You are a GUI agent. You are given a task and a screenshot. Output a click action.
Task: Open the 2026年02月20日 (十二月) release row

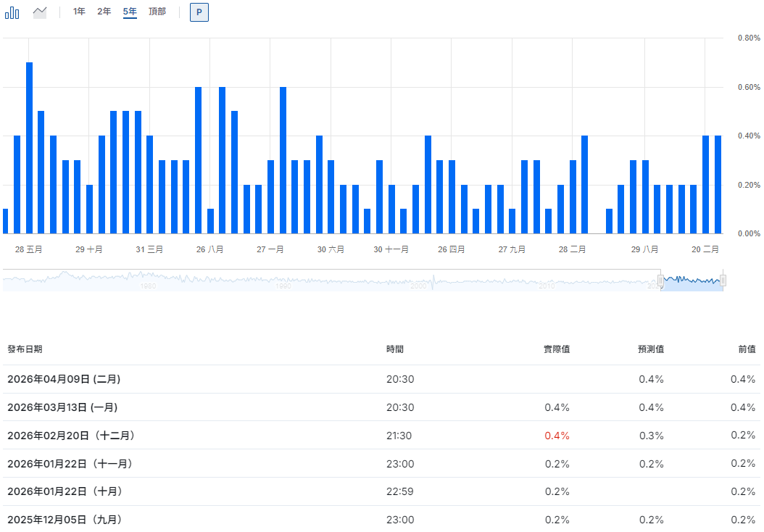point(71,436)
